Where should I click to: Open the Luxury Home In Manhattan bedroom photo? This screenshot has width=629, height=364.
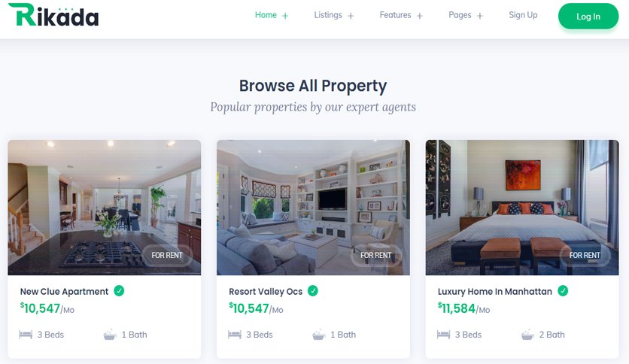[x=522, y=208]
